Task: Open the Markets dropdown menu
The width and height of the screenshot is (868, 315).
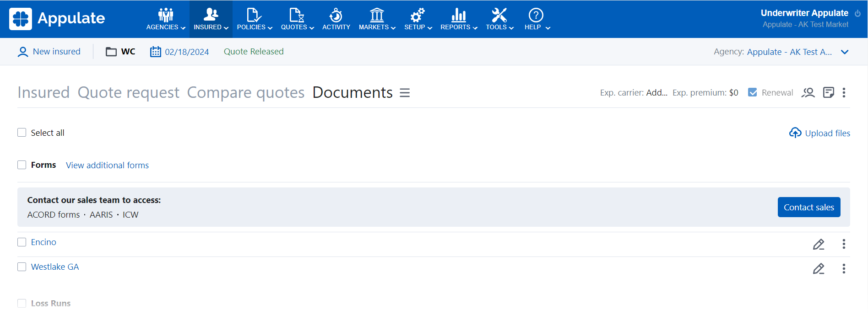Action: [x=377, y=19]
